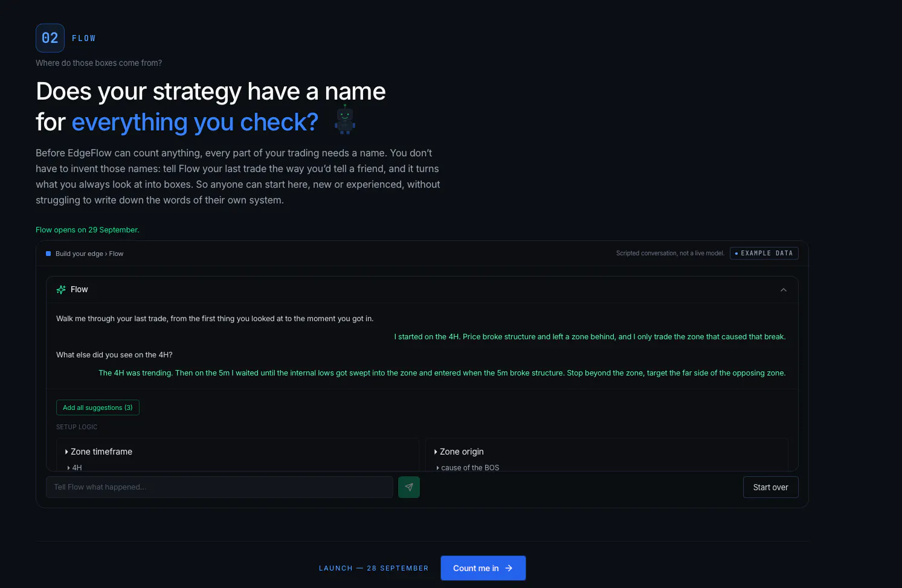Click the Build your edge › Flow breadcrumb
902x588 pixels.
click(89, 254)
